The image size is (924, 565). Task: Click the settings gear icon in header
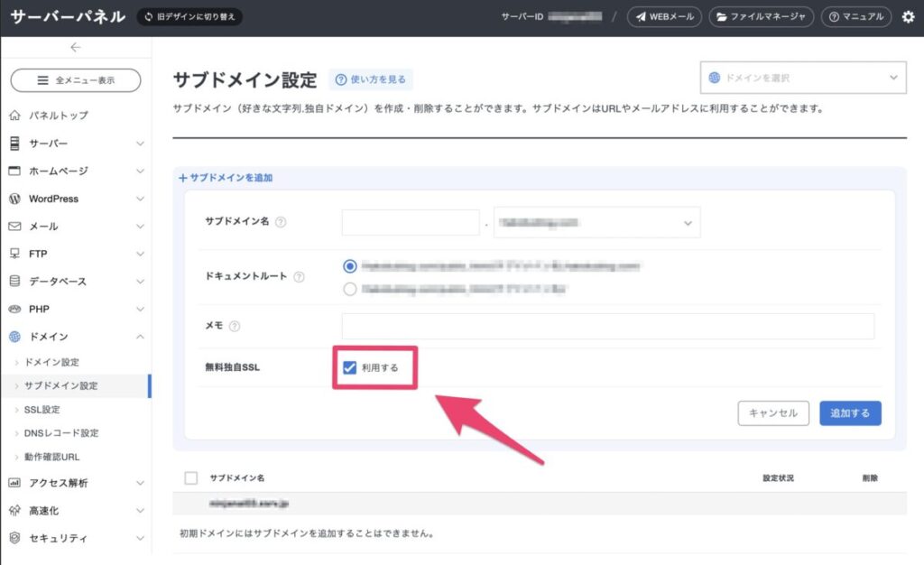(x=908, y=17)
